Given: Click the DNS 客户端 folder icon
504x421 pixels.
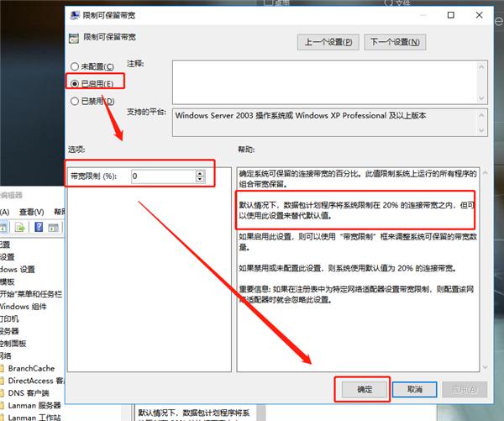Looking at the screenshot, I should [x=2, y=393].
